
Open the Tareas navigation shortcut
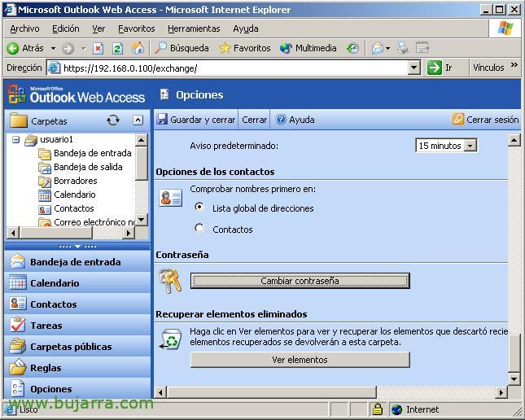pyautogui.click(x=77, y=326)
